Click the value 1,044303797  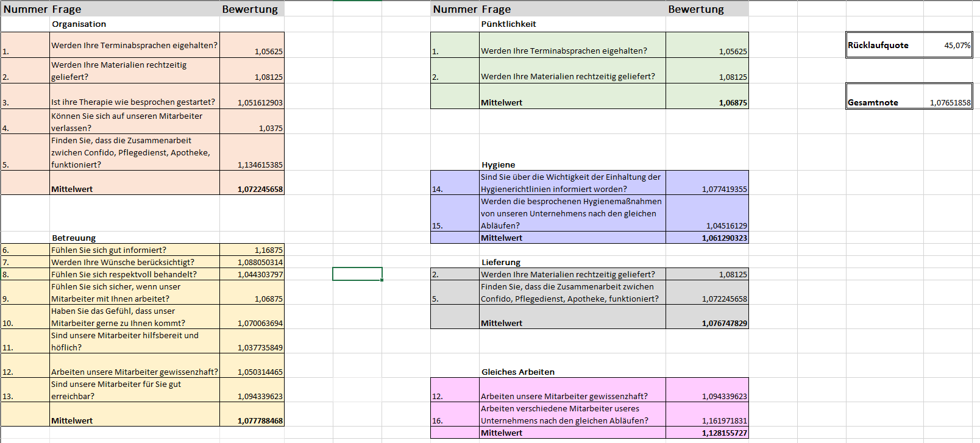(x=252, y=274)
